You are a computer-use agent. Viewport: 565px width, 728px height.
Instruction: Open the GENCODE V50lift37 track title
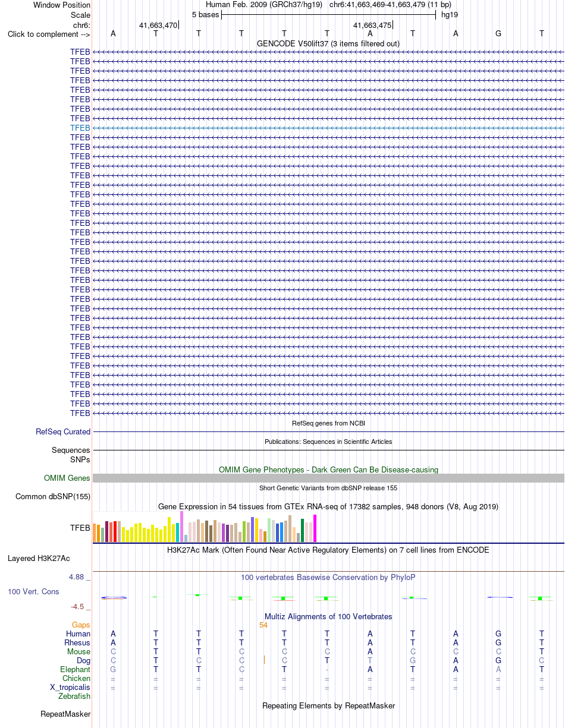tap(328, 43)
